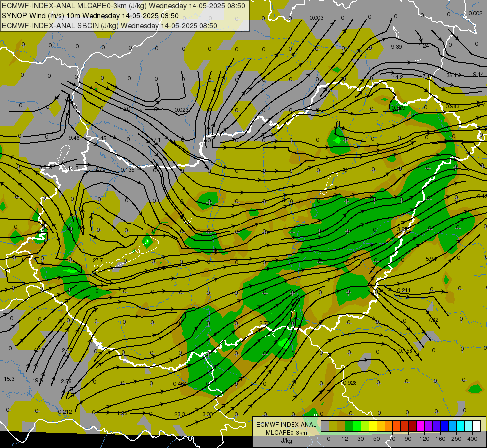
Task: Click the pure blue legend swatch above 160
Action: click(445, 426)
